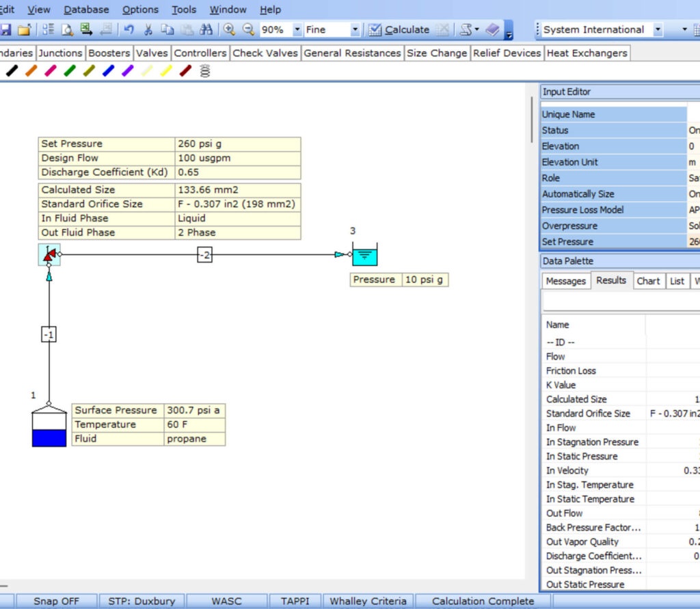Open the Fine drawing quality dropdown

click(355, 30)
